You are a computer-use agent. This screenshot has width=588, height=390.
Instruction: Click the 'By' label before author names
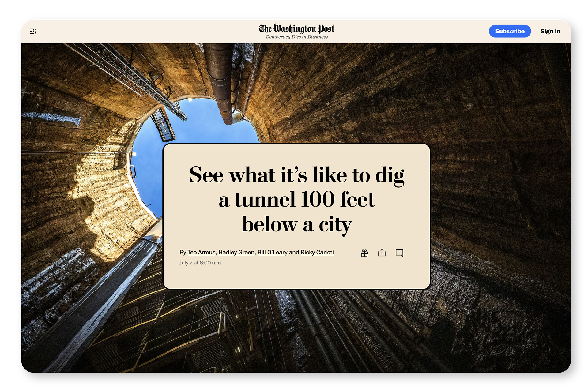(x=183, y=252)
